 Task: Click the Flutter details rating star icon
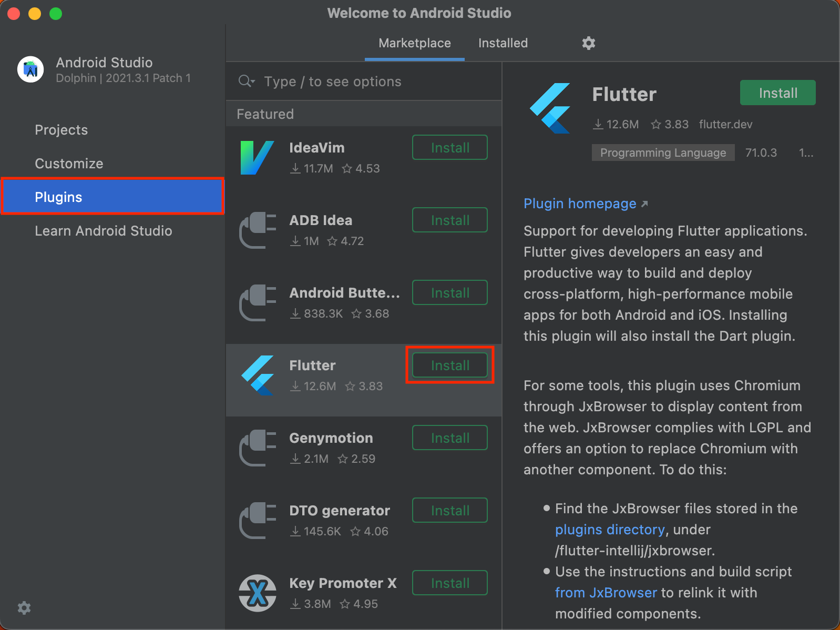pos(656,125)
